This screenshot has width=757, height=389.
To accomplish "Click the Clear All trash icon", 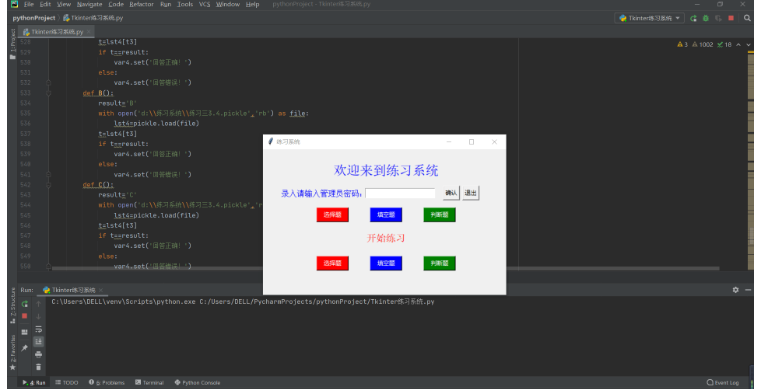I will pos(39,367).
